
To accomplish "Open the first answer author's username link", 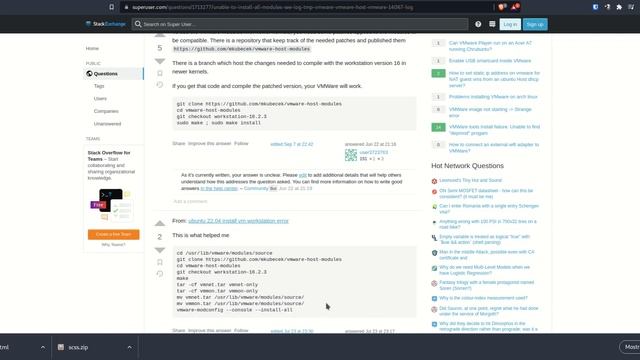I will pyautogui.click(x=373, y=152).
